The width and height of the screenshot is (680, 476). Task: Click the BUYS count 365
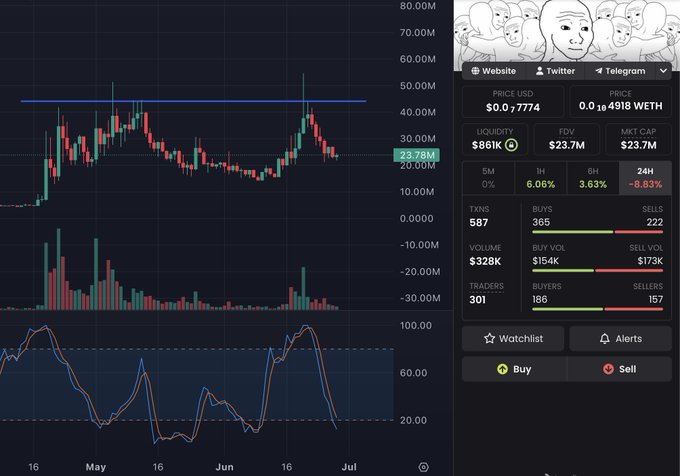(541, 222)
